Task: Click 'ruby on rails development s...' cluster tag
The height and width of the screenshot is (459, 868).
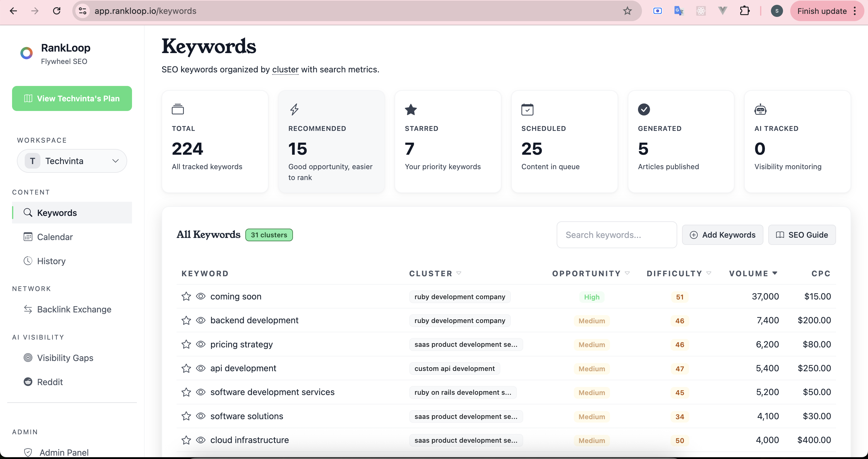Action: coord(463,392)
